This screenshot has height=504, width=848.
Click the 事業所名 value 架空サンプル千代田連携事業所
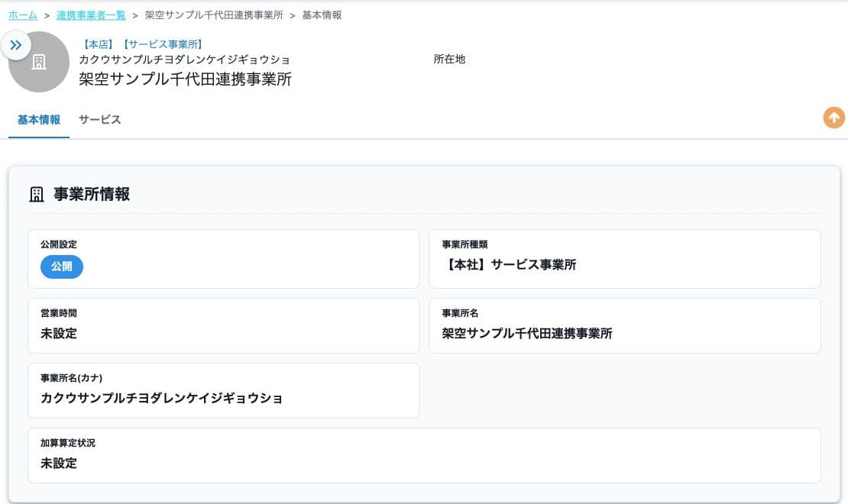point(527,333)
